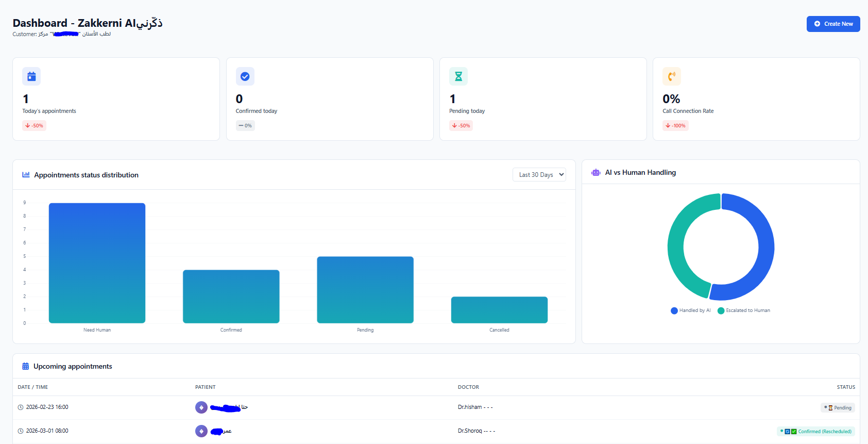Screen dimensions: 868x444
Task: Click the patient avatar in the Dr.Shoroq row
Action: click(201, 431)
